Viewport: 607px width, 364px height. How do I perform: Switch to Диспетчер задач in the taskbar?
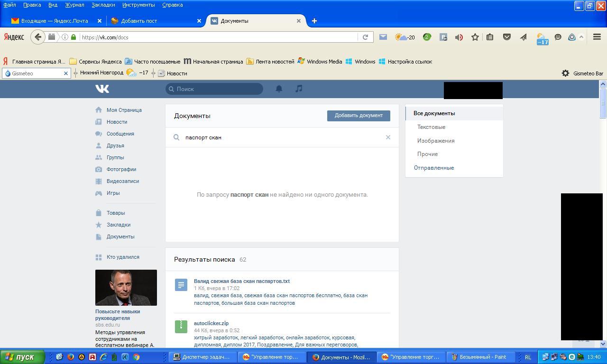pyautogui.click(x=203, y=357)
